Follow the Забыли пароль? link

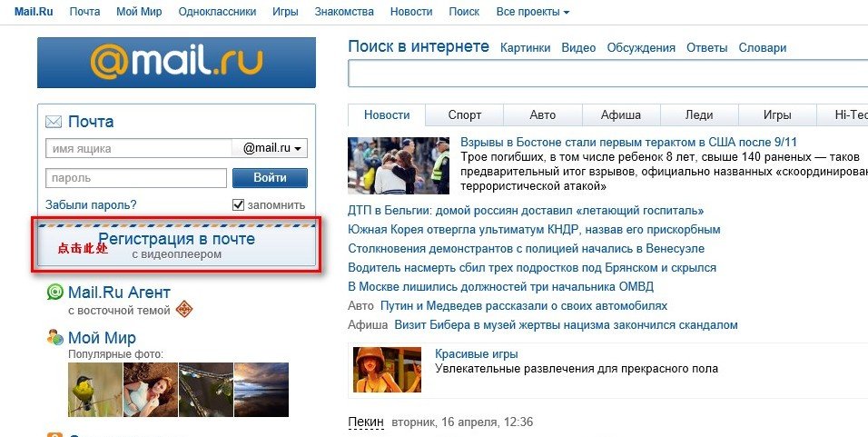click(x=91, y=205)
